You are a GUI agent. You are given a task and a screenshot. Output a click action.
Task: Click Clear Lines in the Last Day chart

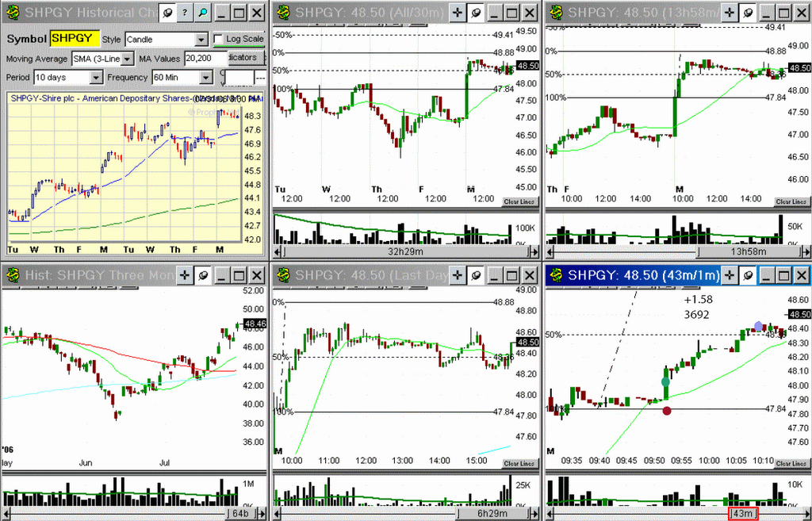click(x=519, y=464)
